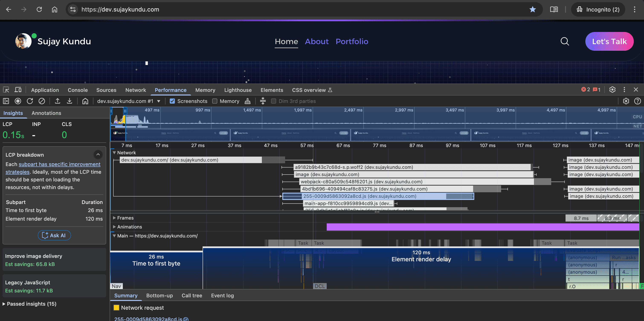Image resolution: width=644 pixels, height=321 pixels.
Task: Click the inspect element selector icon
Action: click(x=6, y=90)
